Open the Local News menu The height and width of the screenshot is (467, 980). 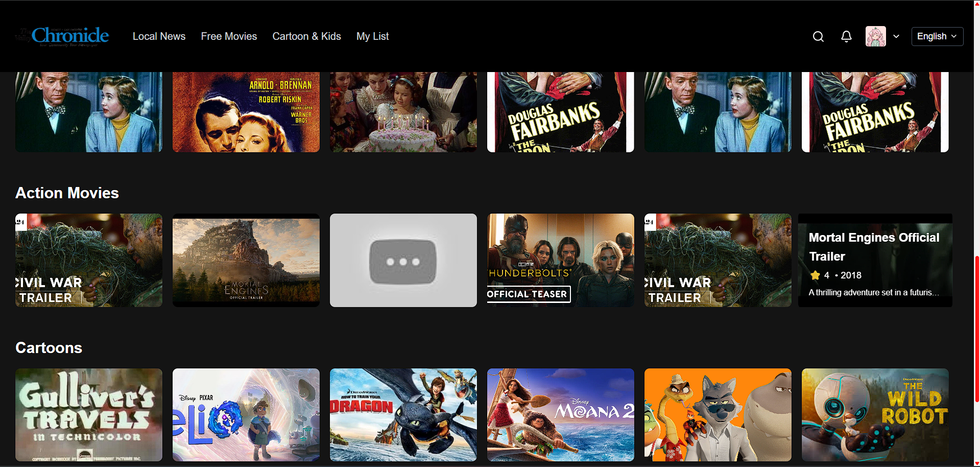pyautogui.click(x=159, y=37)
